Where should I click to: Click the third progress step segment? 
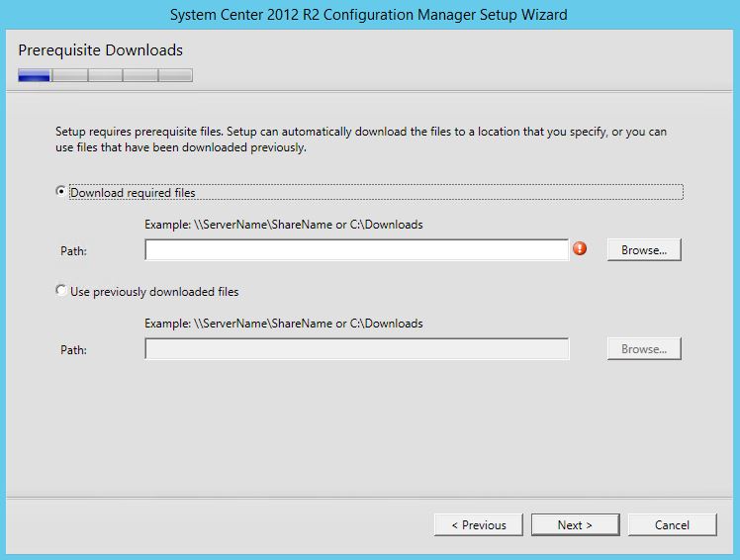coord(105,75)
